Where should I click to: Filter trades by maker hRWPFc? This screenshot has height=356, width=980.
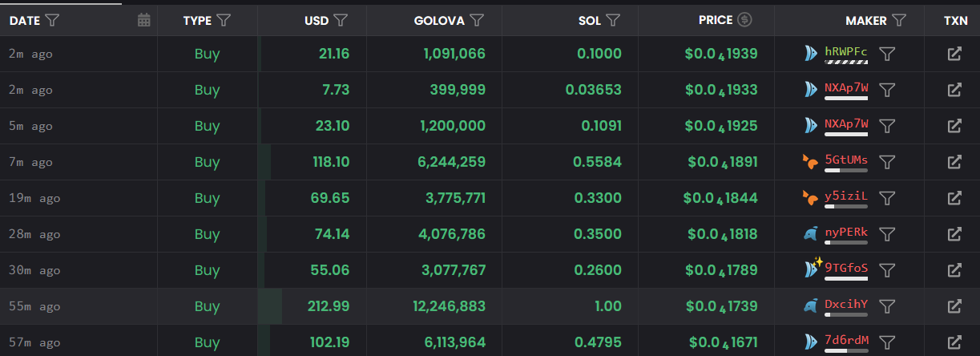(887, 54)
